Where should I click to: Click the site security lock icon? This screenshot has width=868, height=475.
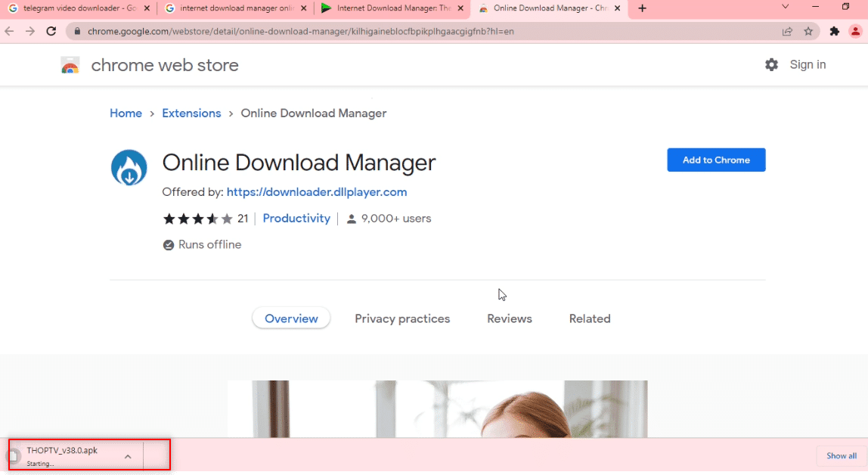pyautogui.click(x=79, y=31)
